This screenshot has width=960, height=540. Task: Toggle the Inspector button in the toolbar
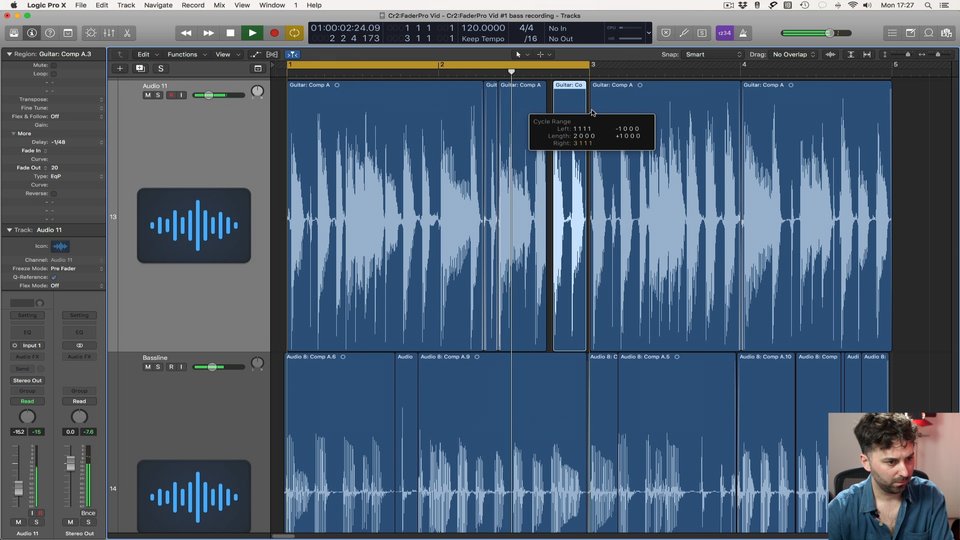point(32,33)
